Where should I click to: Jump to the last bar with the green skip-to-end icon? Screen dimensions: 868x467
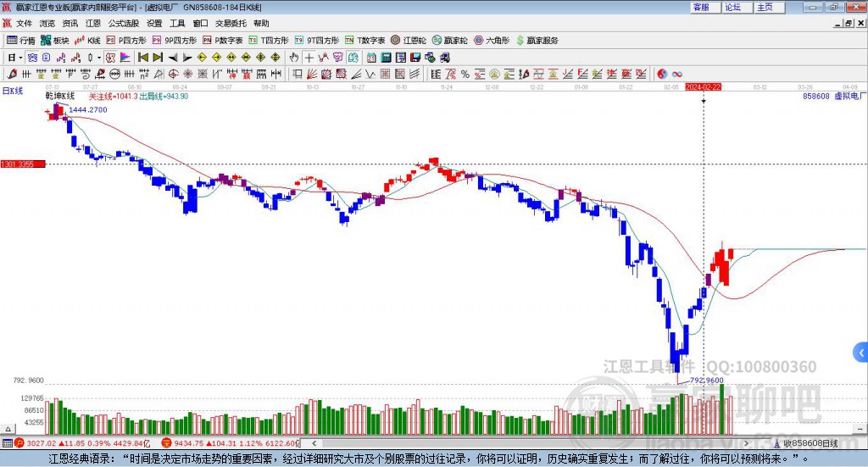158,58
